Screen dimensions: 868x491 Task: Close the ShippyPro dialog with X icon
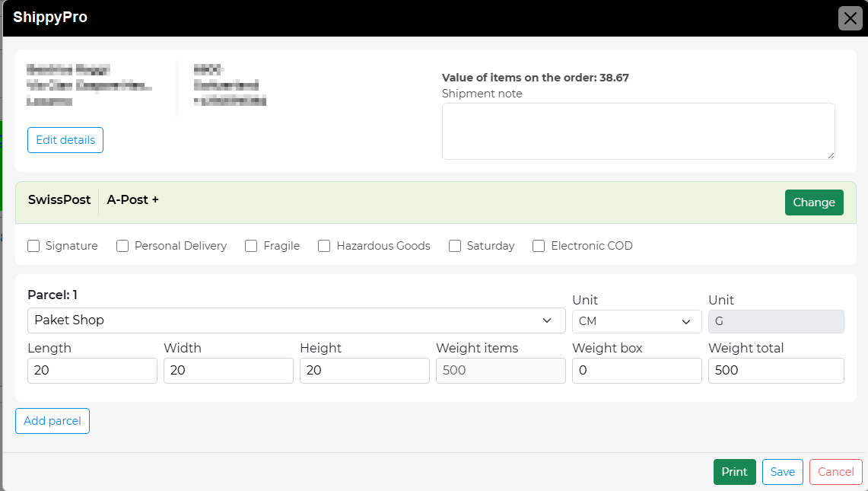coord(850,18)
